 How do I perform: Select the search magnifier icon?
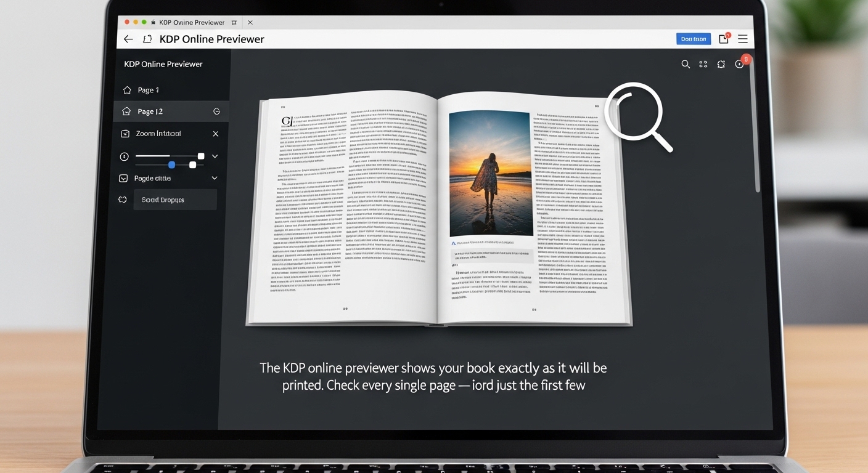tap(686, 64)
